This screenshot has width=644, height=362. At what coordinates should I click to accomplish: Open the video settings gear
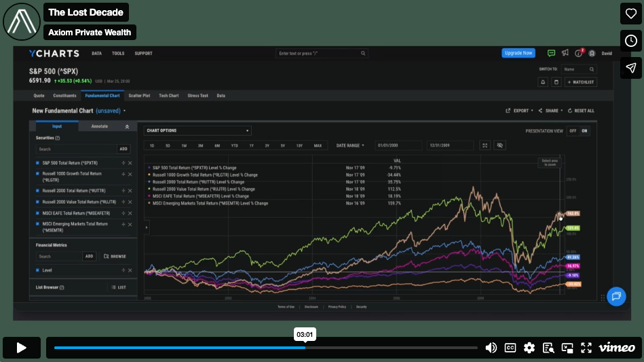tap(529, 348)
